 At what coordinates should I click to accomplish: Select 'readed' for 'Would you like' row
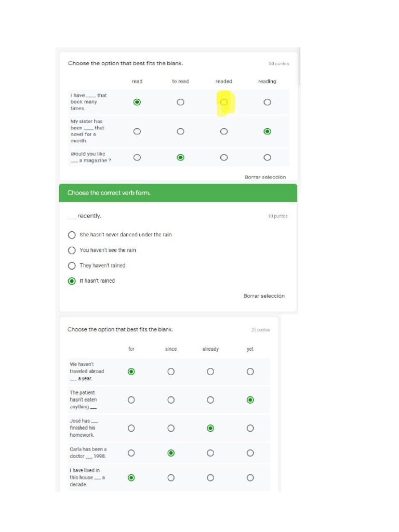pyautogui.click(x=224, y=157)
